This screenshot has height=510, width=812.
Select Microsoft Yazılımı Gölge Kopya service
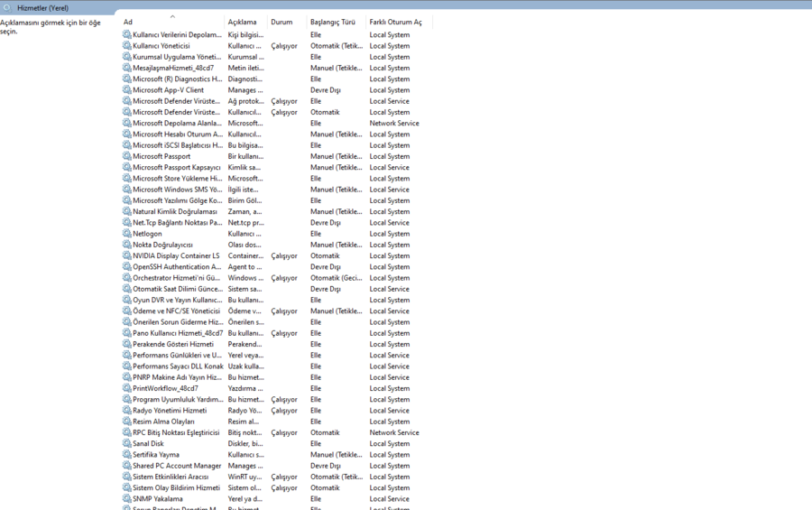[x=277, y=200]
